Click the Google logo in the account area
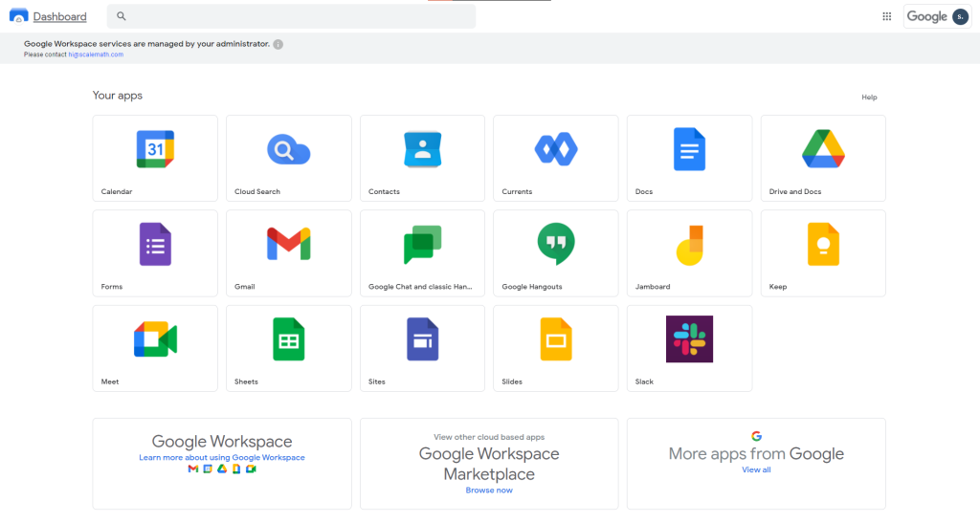The width and height of the screenshot is (980, 523). click(926, 17)
